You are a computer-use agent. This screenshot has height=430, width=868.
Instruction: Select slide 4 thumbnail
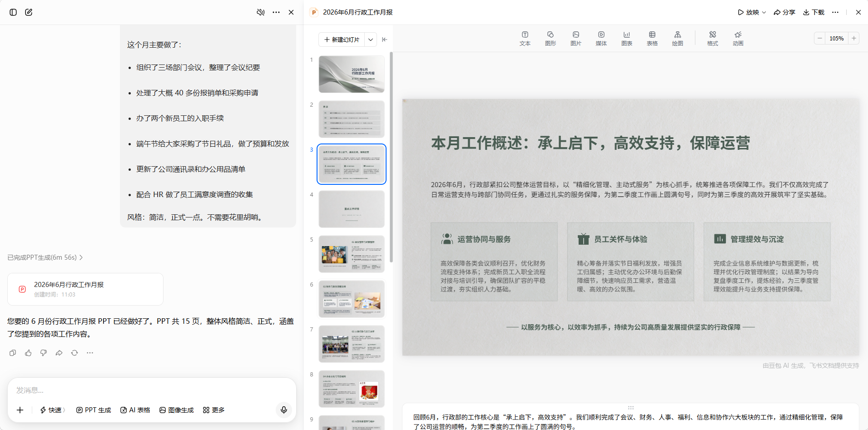[x=352, y=209]
